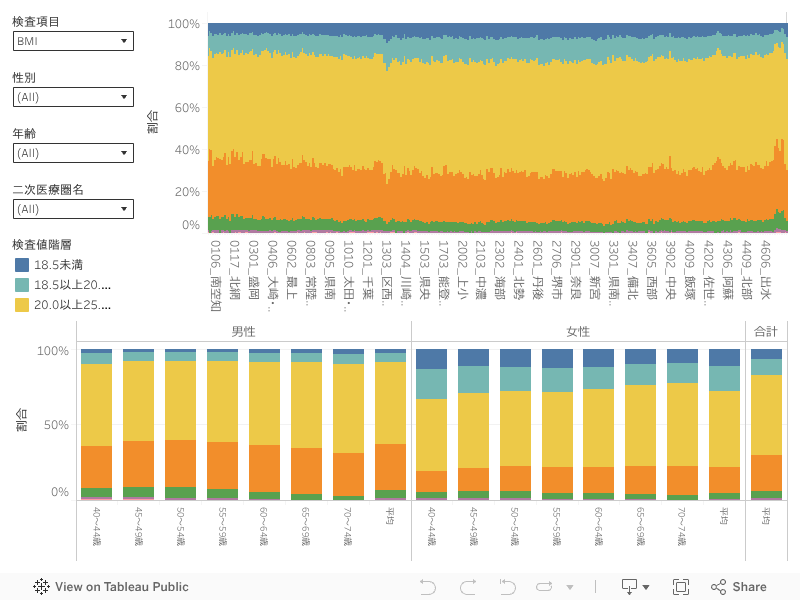800x600 pixels.
Task: Click the 4409_北部 axis label
Action: tap(746, 269)
